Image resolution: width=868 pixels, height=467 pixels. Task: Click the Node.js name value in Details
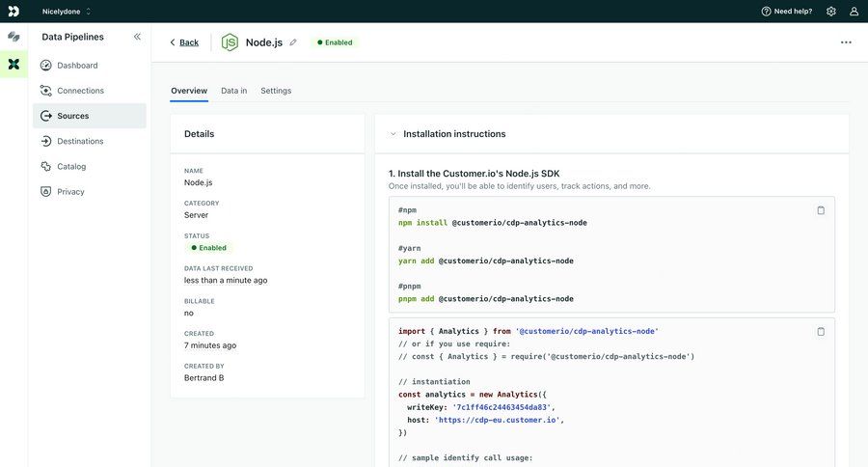198,182
